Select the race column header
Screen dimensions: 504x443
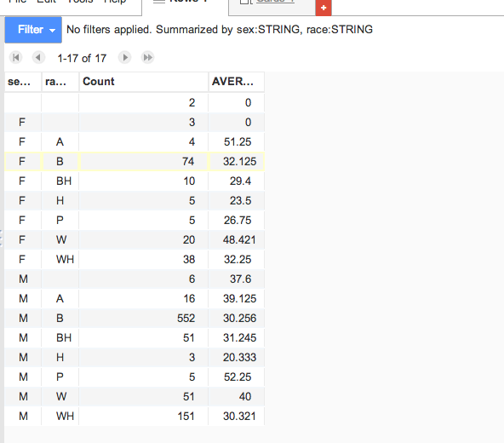pyautogui.click(x=60, y=82)
